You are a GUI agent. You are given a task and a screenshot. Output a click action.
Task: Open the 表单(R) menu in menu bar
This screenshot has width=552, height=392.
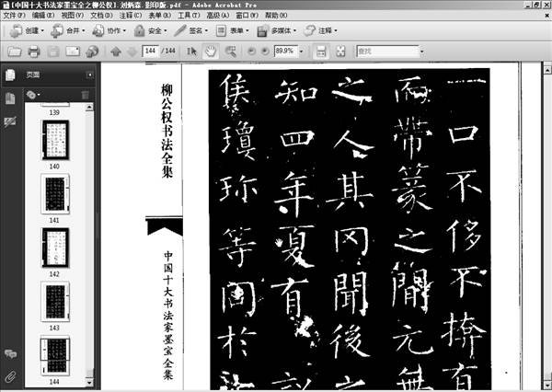pyautogui.click(x=160, y=16)
